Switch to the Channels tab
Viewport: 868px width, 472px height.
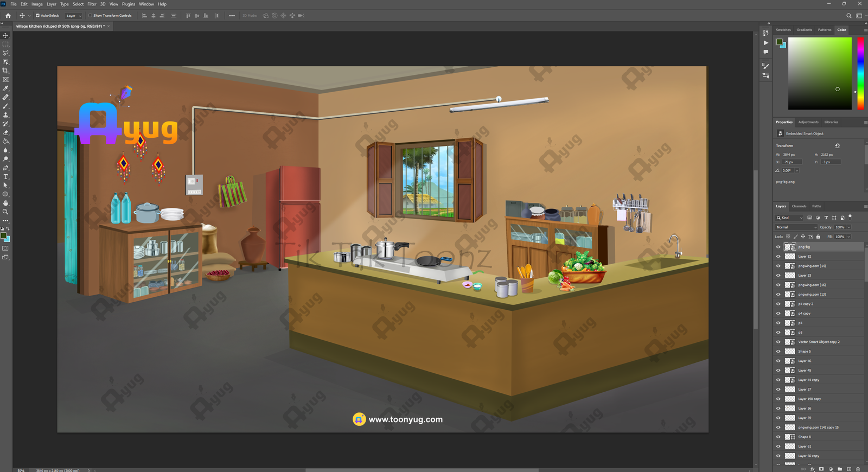pos(799,206)
